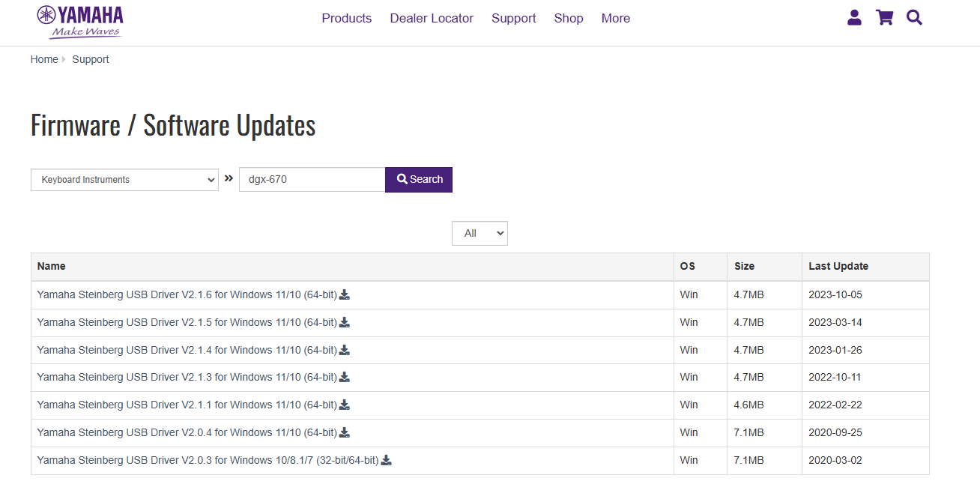Click the magnifier search icon in header
Image resolution: width=980 pixels, height=502 pixels.
[914, 17]
